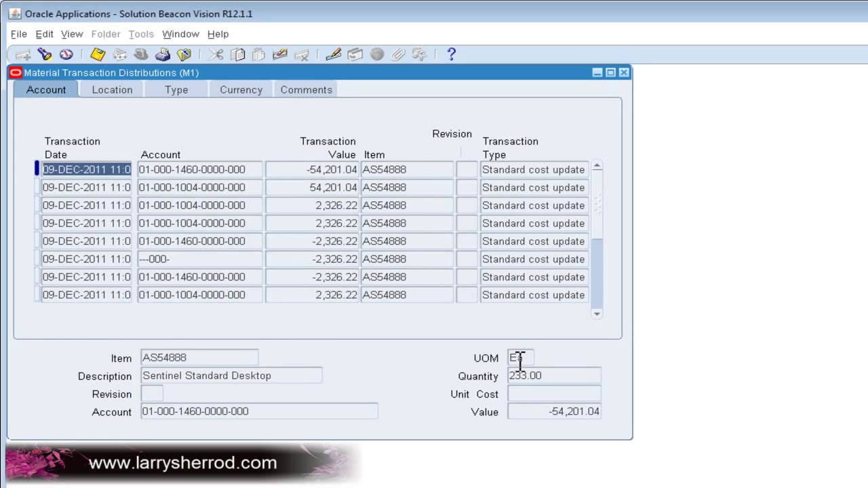Open the Folder menu
The image size is (868, 488).
(x=106, y=34)
